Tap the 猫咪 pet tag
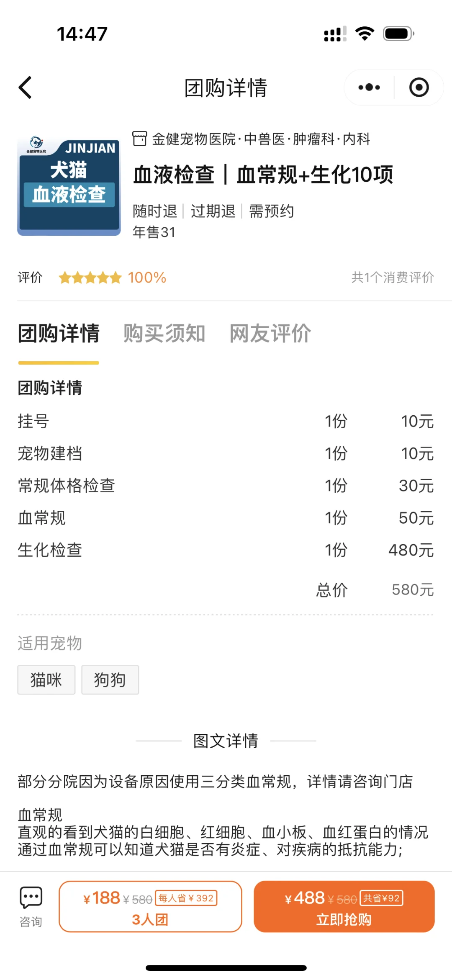The image size is (452, 980). [46, 679]
